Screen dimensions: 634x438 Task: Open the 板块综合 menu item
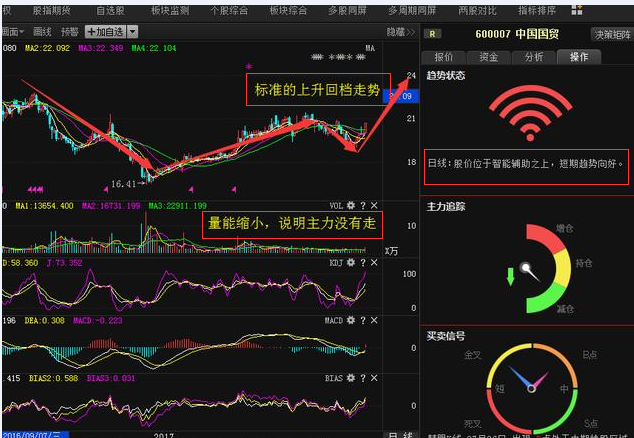click(288, 11)
